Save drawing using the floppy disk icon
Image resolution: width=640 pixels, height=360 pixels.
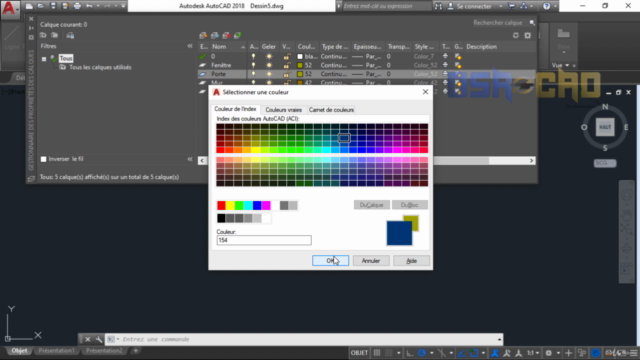coord(53,6)
